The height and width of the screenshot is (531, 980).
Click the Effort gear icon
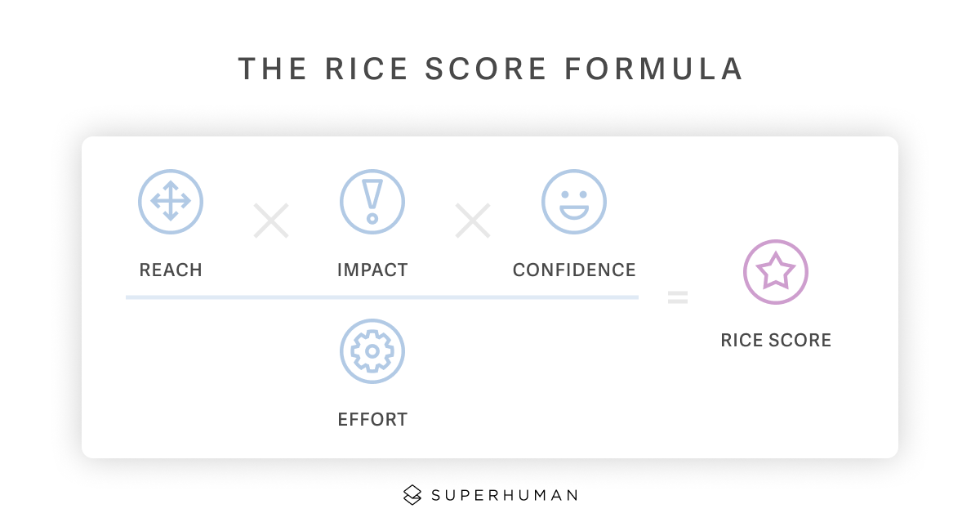click(372, 351)
